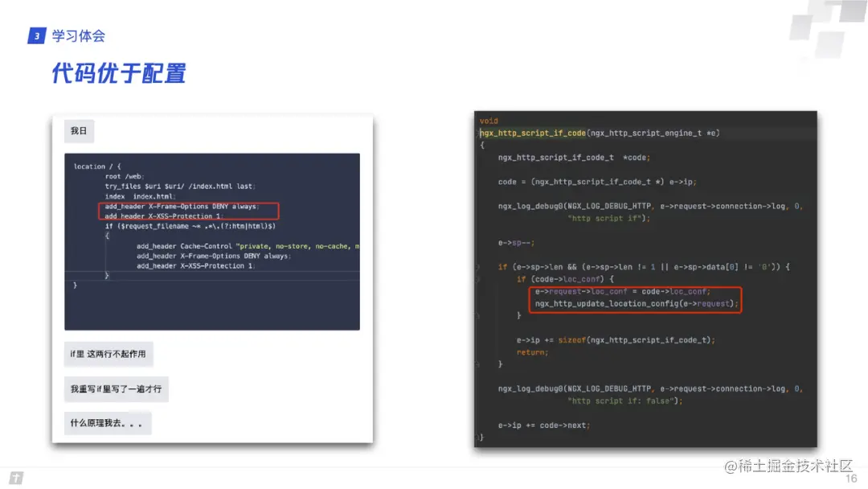The height and width of the screenshot is (489, 868).
Task: Click the line e->request->loc_conf = code->loc_conf;
Action: [x=623, y=291]
